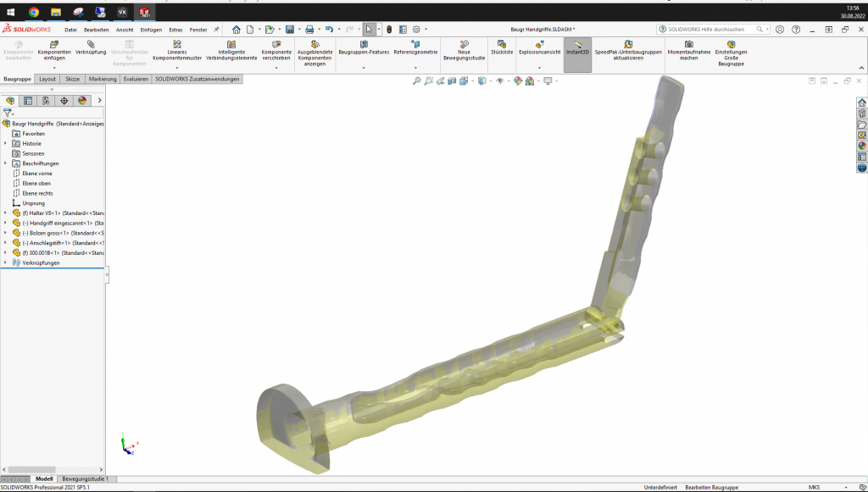This screenshot has height=492, width=868.
Task: Open the Einfügen menu
Action: (x=151, y=30)
